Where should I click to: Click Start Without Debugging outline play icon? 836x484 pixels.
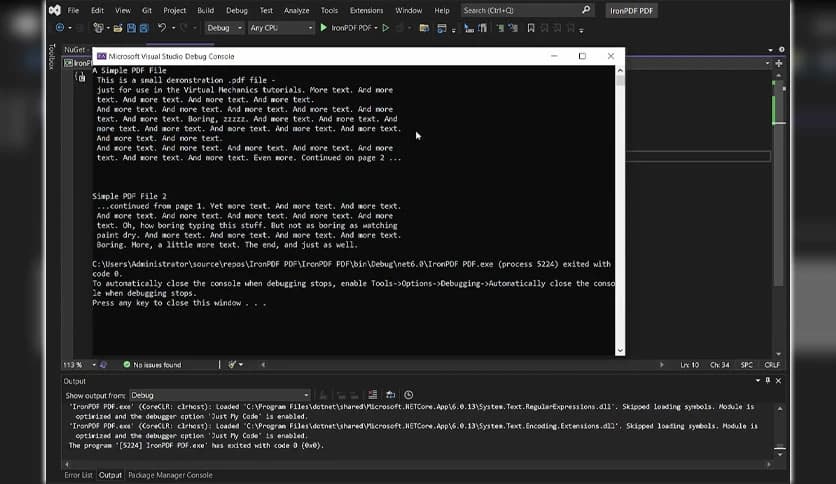[385, 28]
